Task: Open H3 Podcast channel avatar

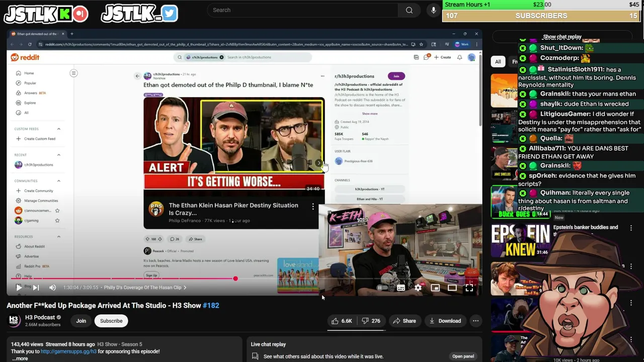Action: [14, 321]
